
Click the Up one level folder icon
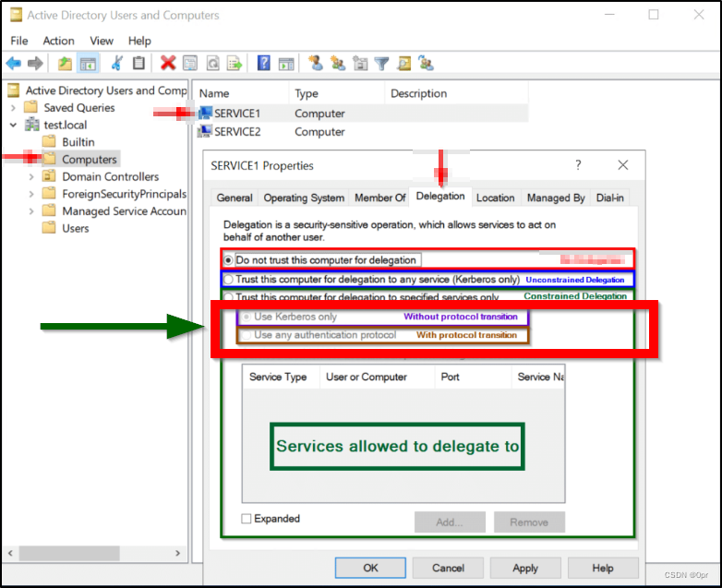coord(65,63)
